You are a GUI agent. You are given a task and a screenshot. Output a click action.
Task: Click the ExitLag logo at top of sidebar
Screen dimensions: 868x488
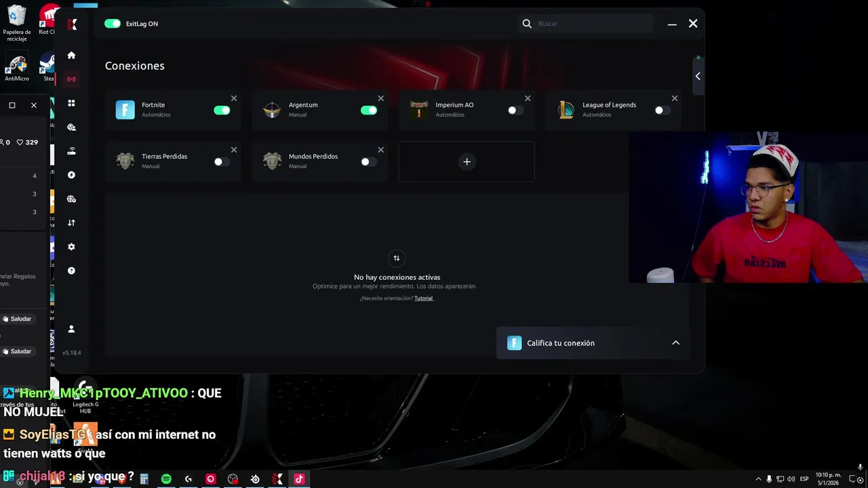pos(73,24)
